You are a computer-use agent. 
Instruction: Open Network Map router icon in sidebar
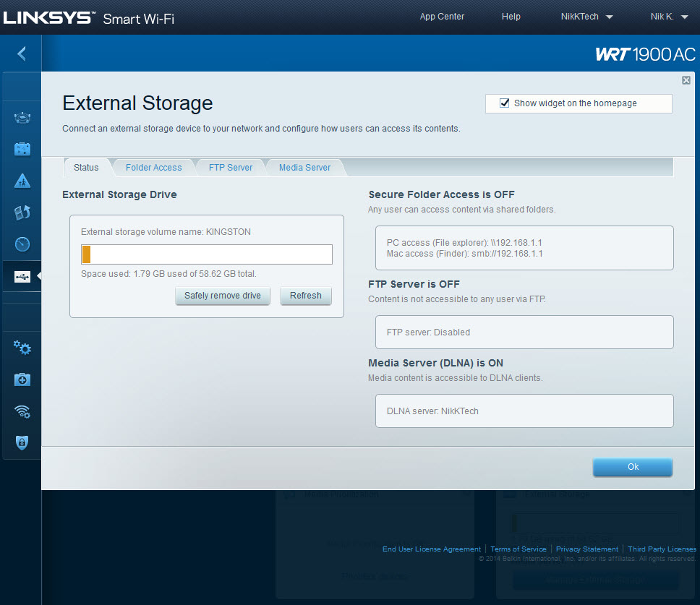(x=22, y=118)
